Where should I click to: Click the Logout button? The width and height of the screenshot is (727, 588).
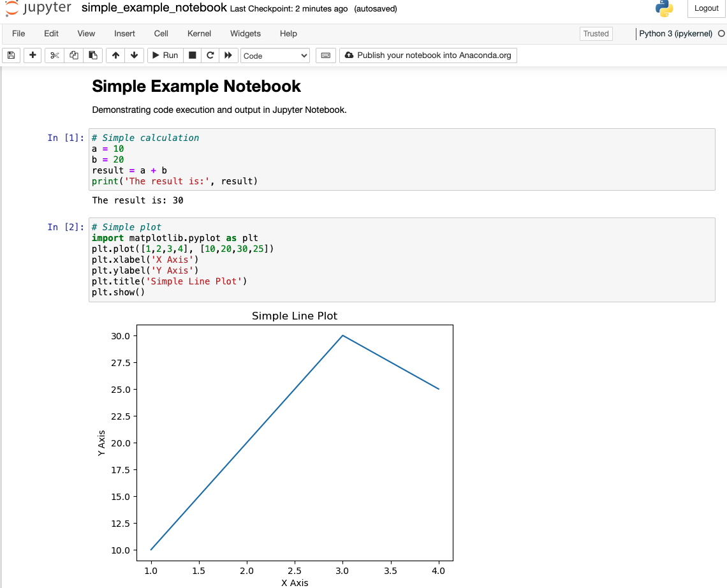coord(706,8)
